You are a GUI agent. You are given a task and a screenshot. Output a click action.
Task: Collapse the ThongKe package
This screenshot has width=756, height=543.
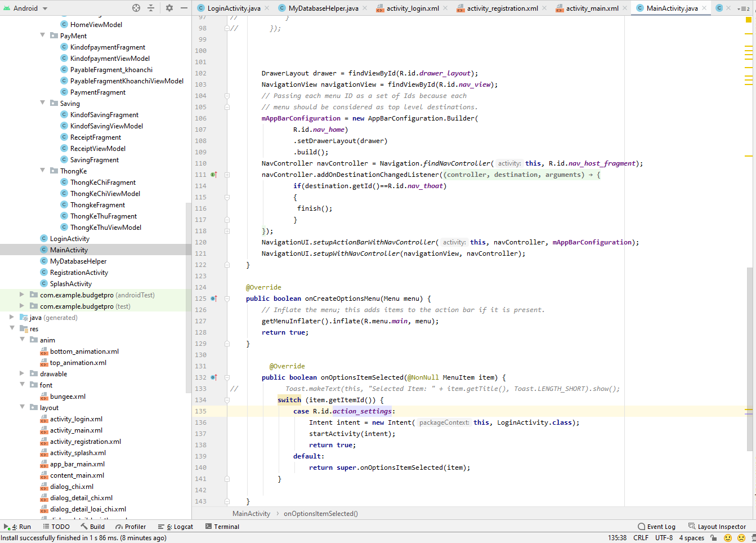pyautogui.click(x=43, y=171)
